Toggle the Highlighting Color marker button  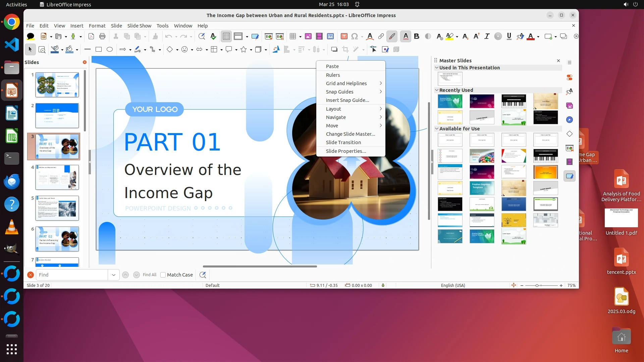[x=450, y=36]
